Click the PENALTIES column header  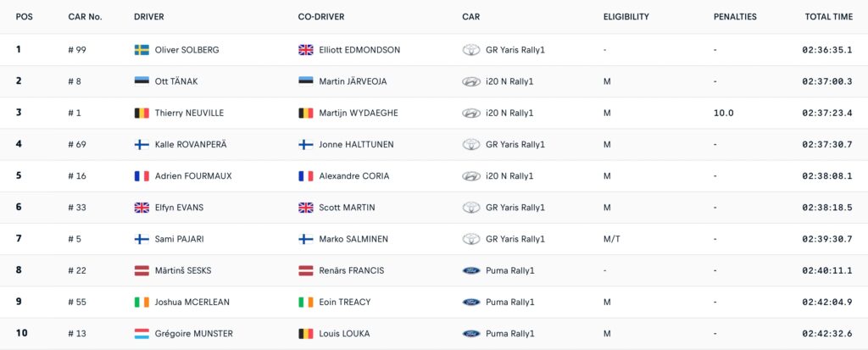pos(735,17)
